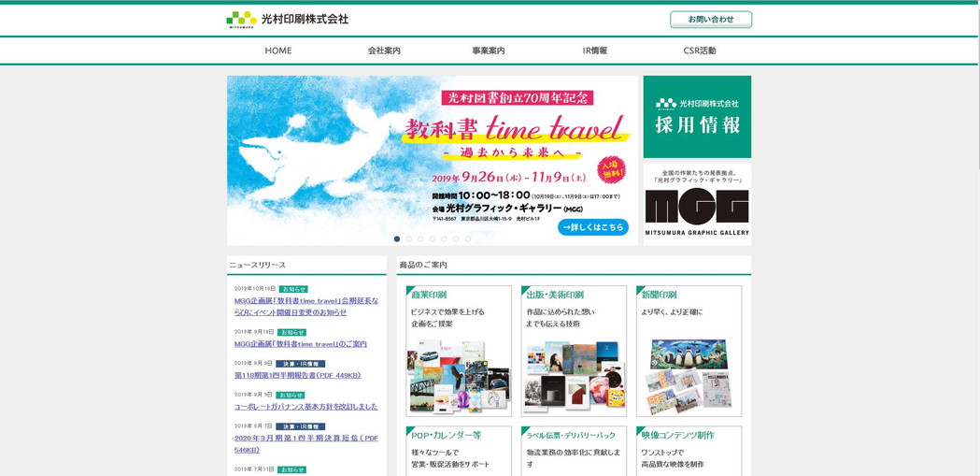980x476 pixels.
Task: Open the お問い合わせ contact button
Action: (711, 20)
